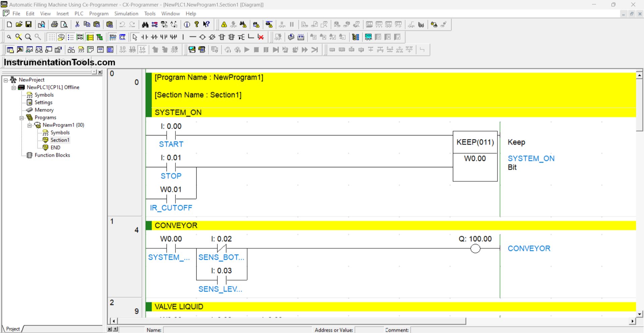This screenshot has width=644, height=333.
Task: Collapse the NewProgram1 (00) node
Action: 30,125
